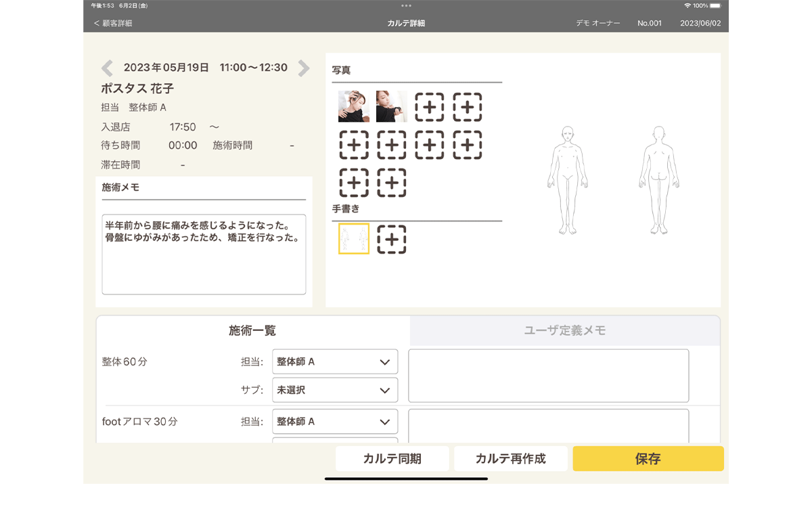
Task: Switch to 施術一覧 tab
Action: point(252,331)
